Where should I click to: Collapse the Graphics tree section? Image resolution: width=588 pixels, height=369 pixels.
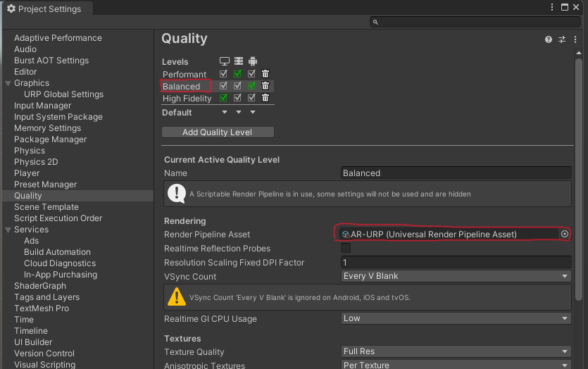tap(8, 83)
